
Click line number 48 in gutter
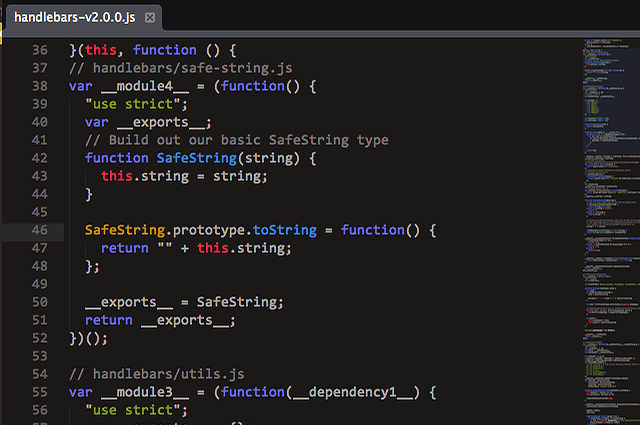click(40, 266)
